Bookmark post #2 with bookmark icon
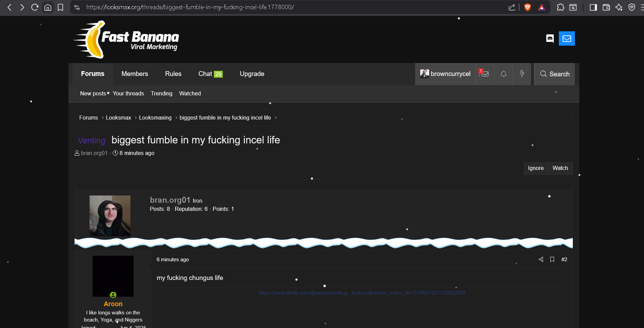This screenshot has width=644, height=328. coord(552,260)
